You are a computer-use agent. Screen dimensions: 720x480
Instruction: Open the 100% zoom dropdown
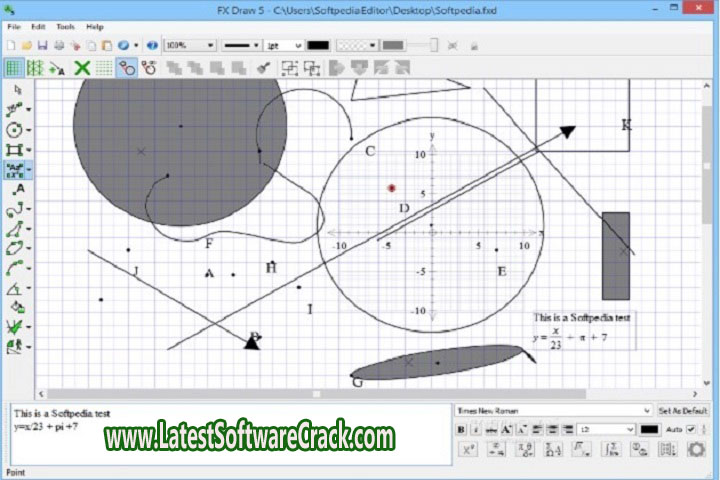(x=189, y=46)
